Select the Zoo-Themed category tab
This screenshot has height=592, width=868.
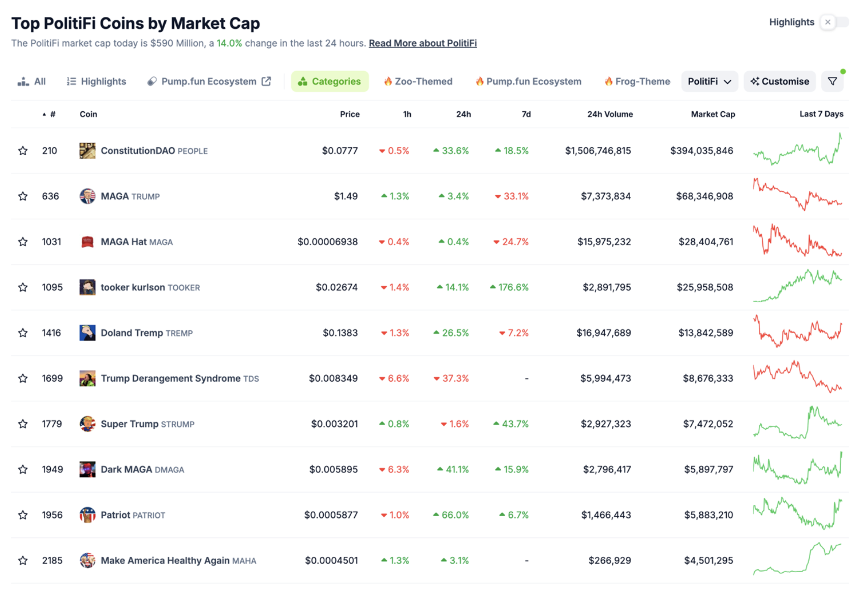(x=418, y=81)
